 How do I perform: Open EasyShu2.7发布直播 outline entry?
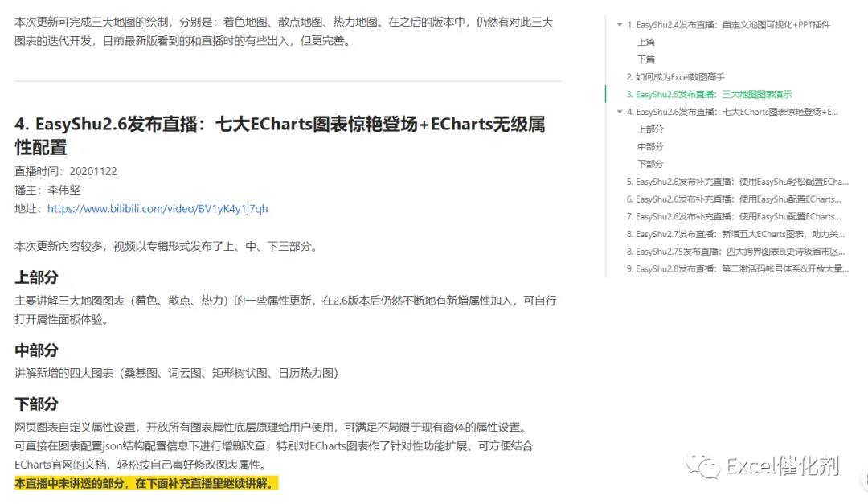point(735,234)
